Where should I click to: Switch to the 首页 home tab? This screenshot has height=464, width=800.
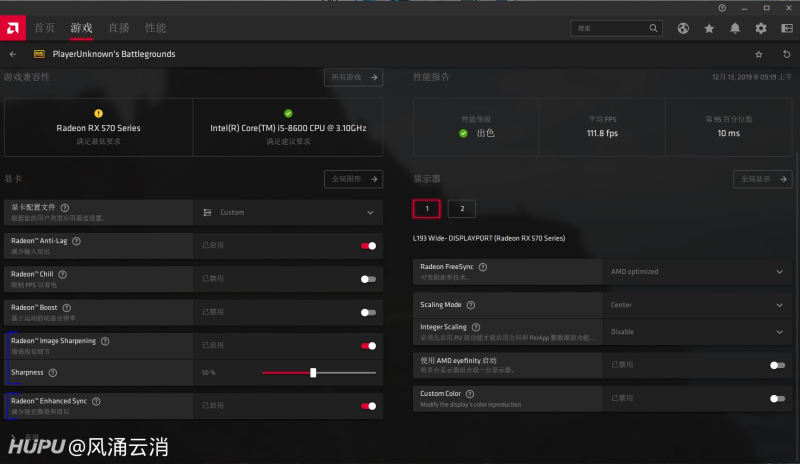(x=44, y=28)
